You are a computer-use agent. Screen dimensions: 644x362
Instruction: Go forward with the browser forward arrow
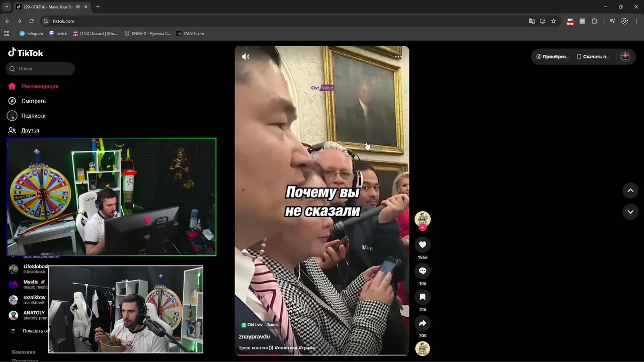(x=19, y=21)
